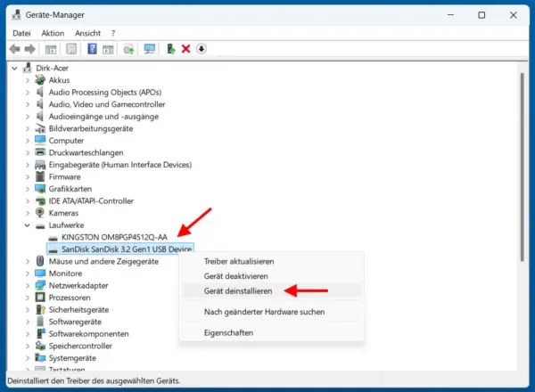This screenshot has height=392, width=535.
Task: Open the ? help menu
Action: [113, 33]
